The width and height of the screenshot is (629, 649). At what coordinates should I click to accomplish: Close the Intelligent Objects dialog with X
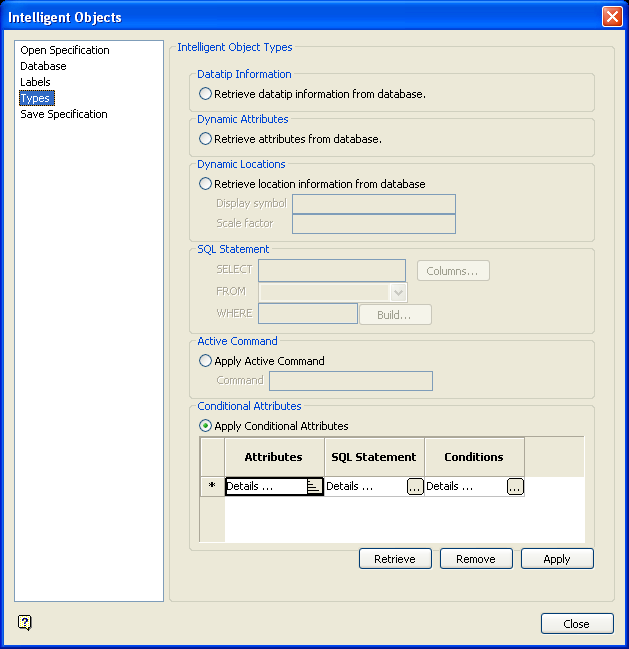coord(612,17)
